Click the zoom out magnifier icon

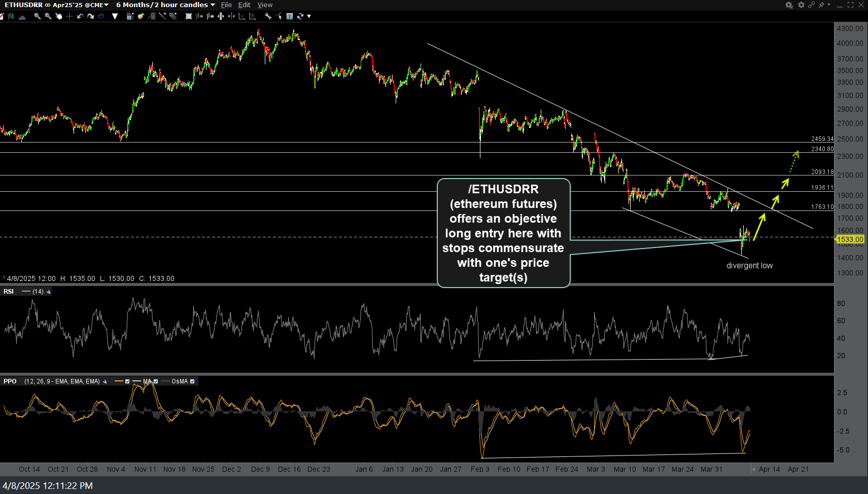click(x=48, y=16)
